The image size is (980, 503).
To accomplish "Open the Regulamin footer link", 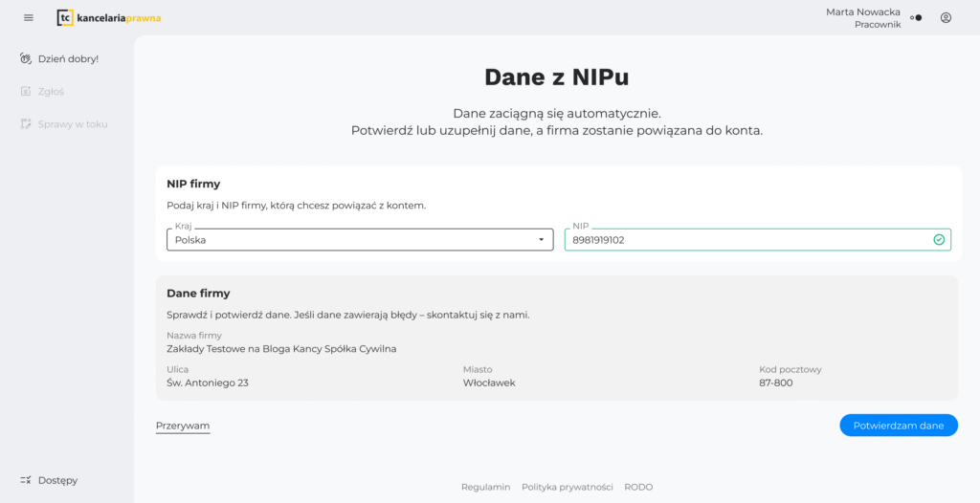I will point(485,487).
